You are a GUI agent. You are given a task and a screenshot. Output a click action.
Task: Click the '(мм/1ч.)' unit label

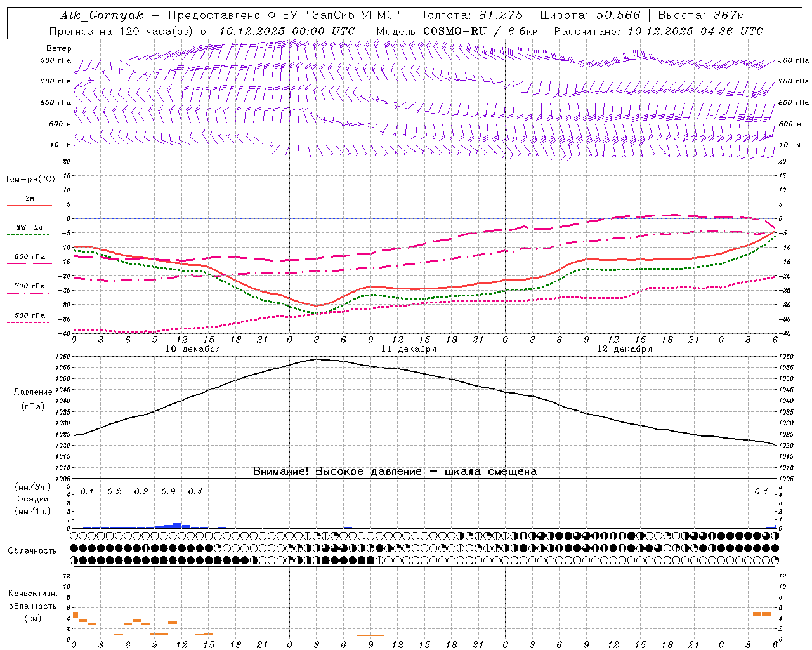point(32,511)
